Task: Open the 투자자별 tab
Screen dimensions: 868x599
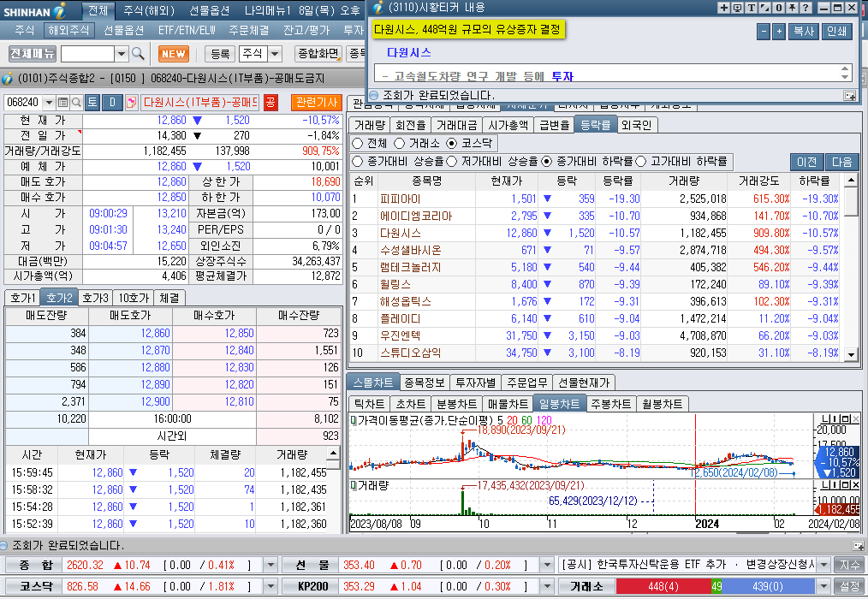Action: pos(475,383)
